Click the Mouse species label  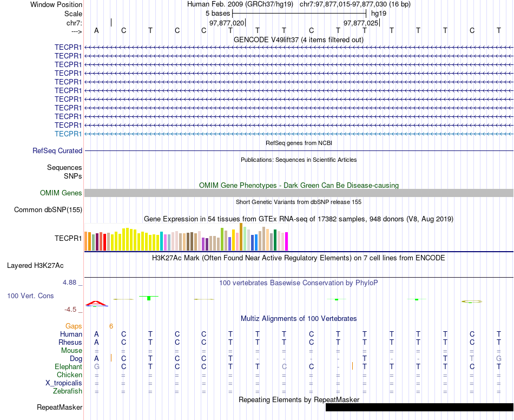(x=71, y=351)
